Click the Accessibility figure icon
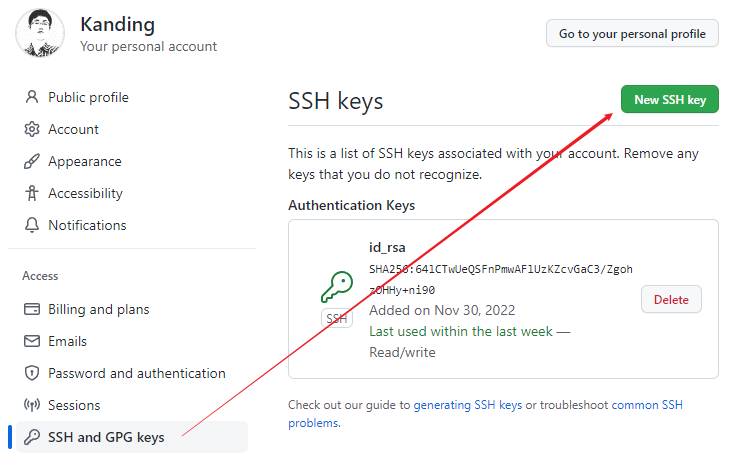The width and height of the screenshot is (737, 457). tap(31, 193)
